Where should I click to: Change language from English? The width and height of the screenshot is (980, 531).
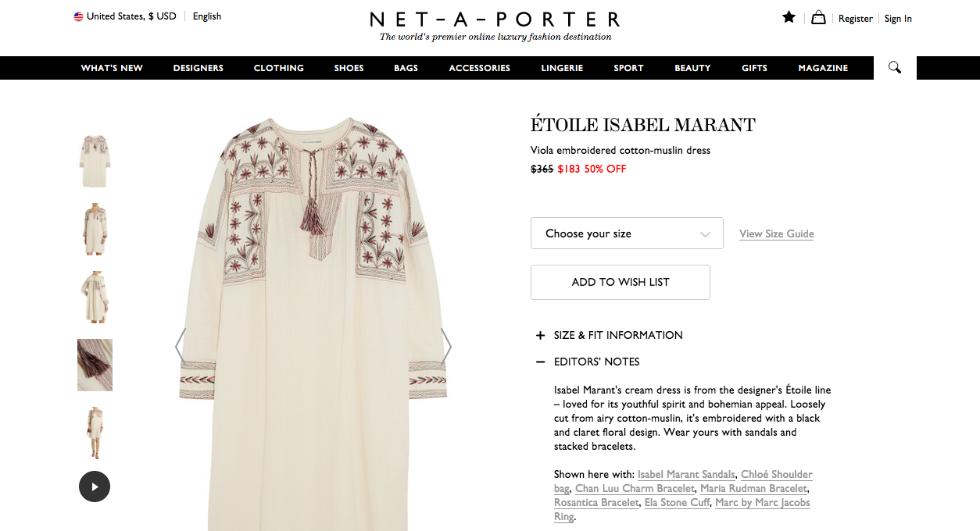[207, 16]
